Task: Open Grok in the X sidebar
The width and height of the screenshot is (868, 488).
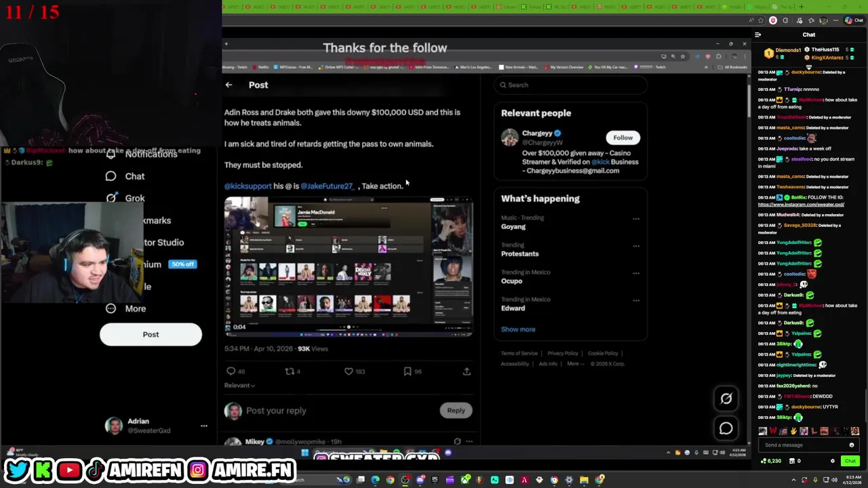Action: [x=125, y=198]
